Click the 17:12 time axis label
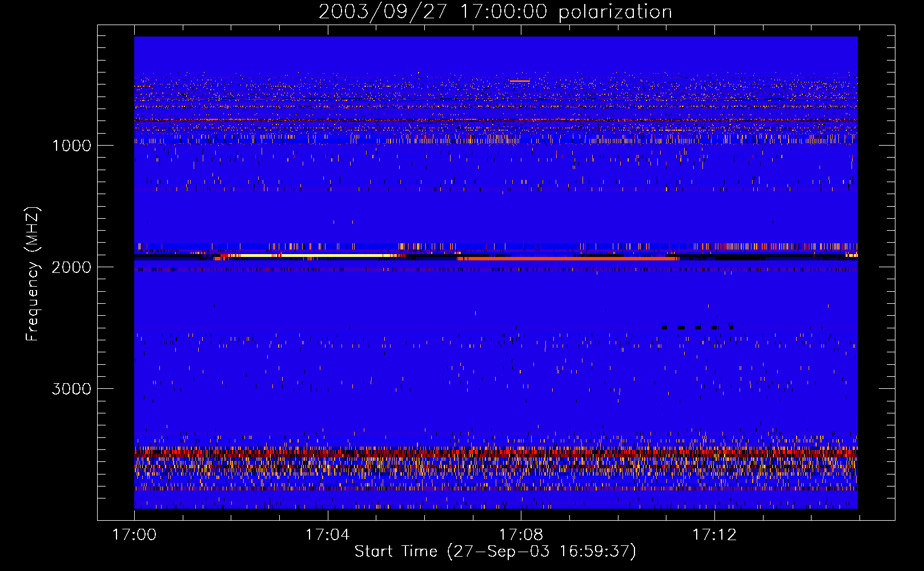The image size is (924, 571). (714, 535)
